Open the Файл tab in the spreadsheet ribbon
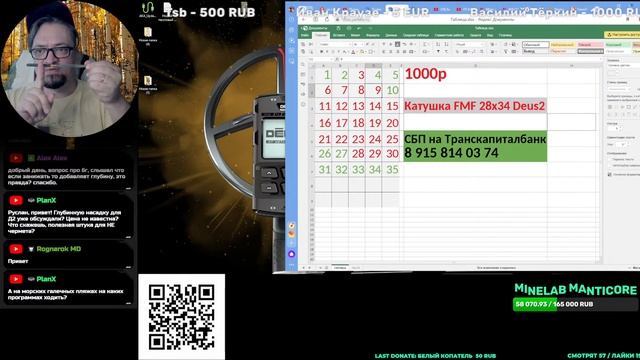 (x=305, y=36)
